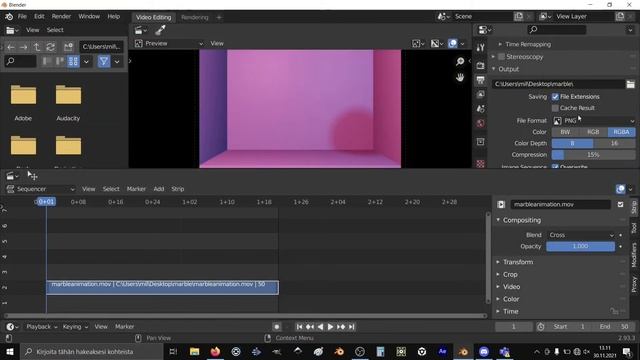Go back in file browser history
This screenshot has height=360, width=640.
11,47
